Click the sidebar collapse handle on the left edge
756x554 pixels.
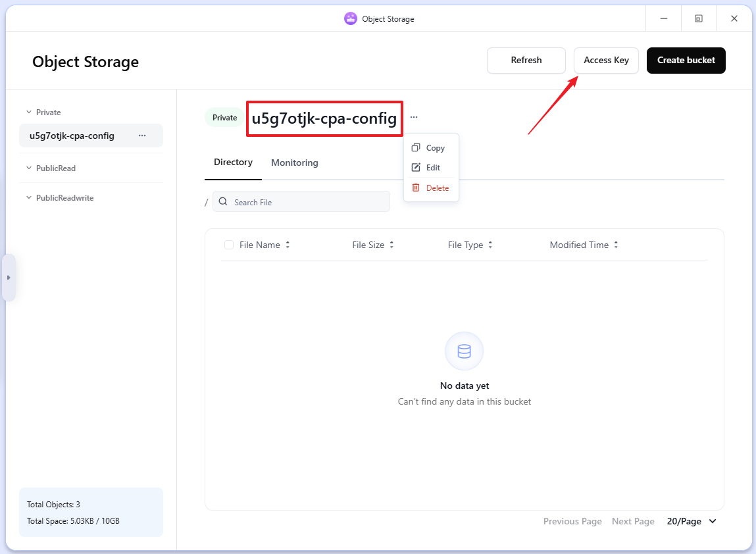tap(9, 278)
